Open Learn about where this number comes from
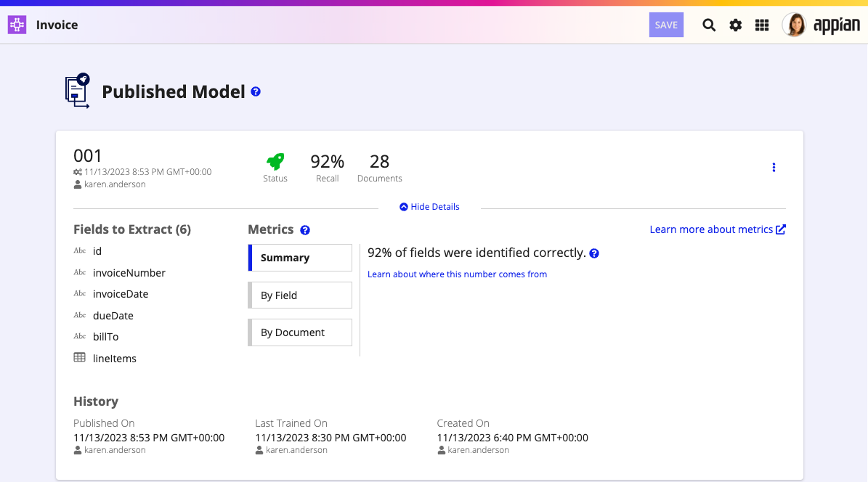868x482 pixels. (x=458, y=274)
